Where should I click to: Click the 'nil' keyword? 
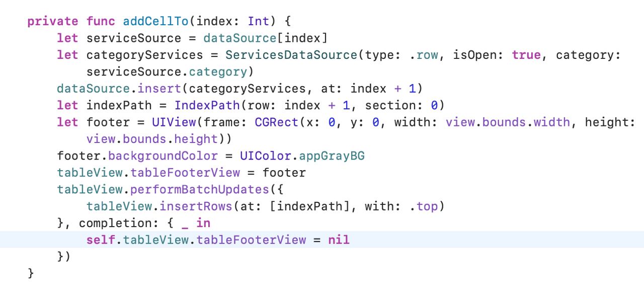339,240
